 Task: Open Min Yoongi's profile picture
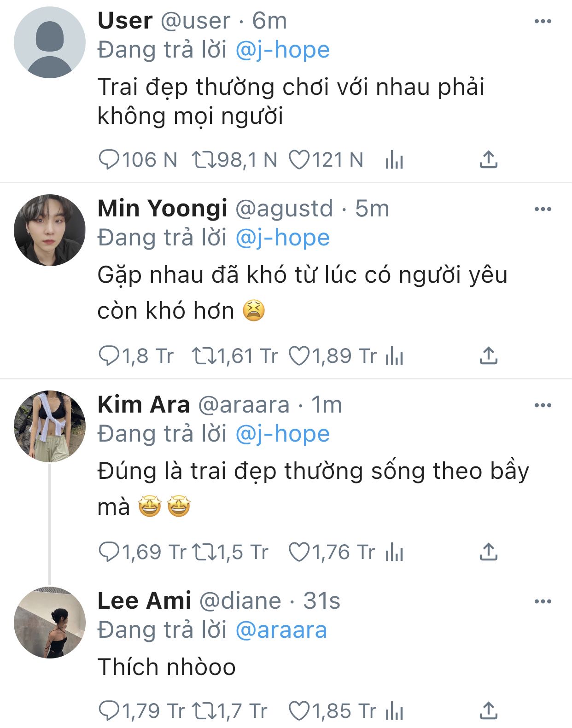click(x=50, y=230)
